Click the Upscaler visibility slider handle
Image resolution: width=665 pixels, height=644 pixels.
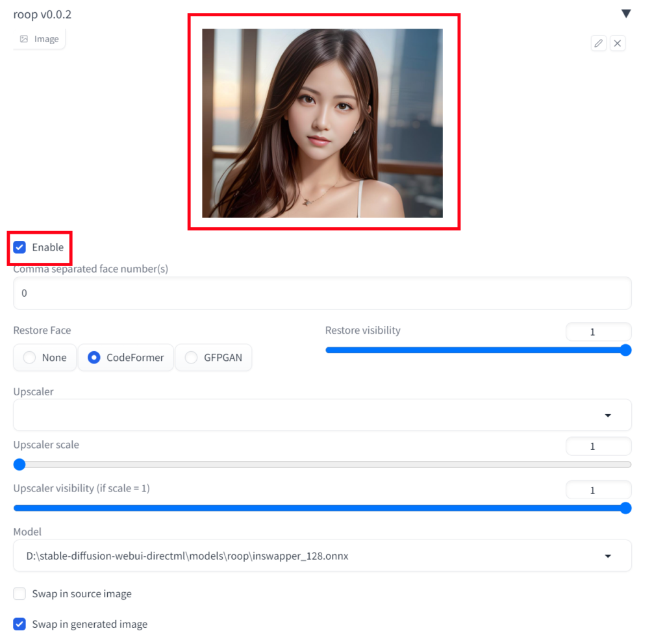tap(625, 508)
